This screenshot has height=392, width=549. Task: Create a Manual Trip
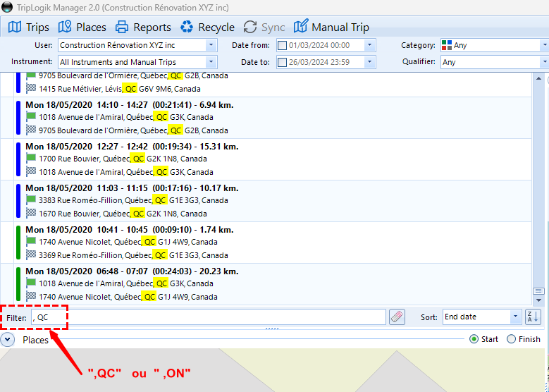click(x=331, y=27)
